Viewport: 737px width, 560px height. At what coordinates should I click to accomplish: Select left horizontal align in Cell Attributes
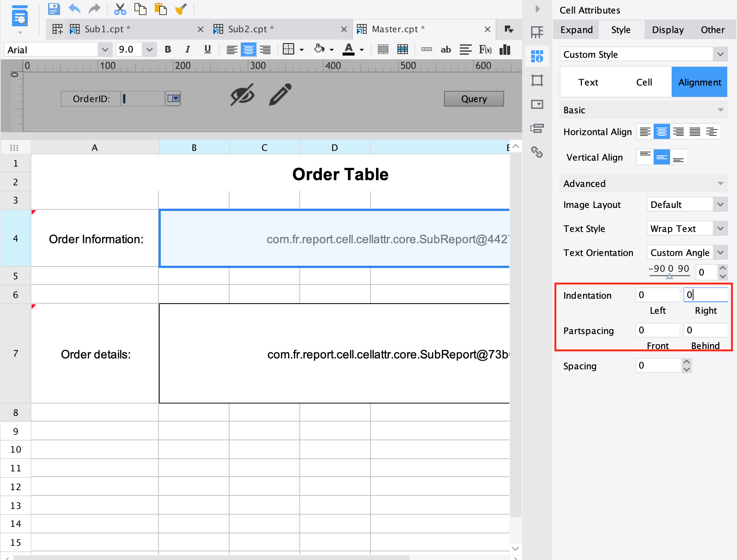click(645, 132)
